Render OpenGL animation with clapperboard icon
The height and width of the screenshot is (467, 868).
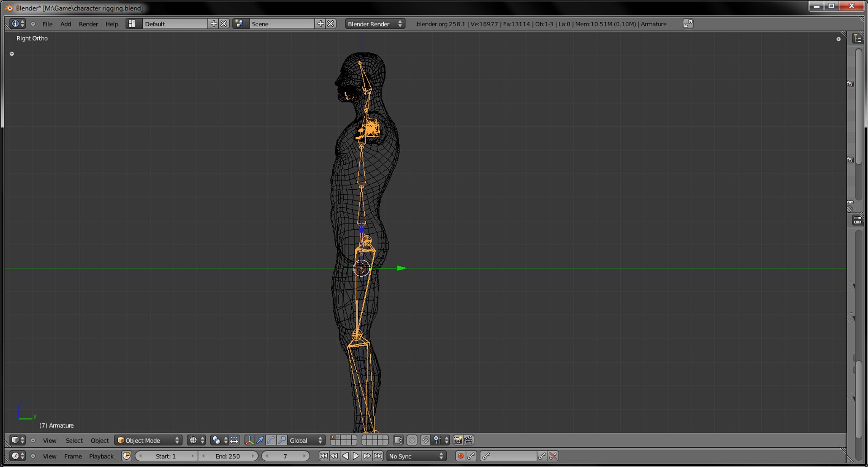(468, 440)
